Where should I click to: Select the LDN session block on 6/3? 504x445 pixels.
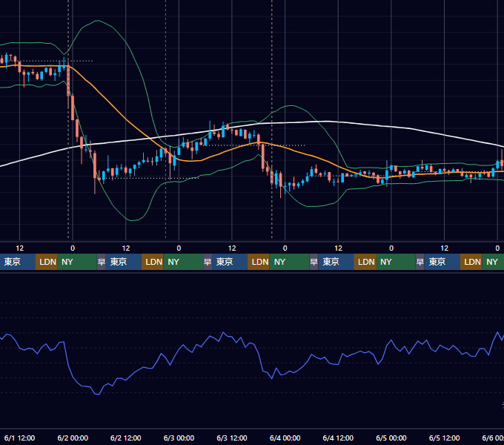coord(259,262)
